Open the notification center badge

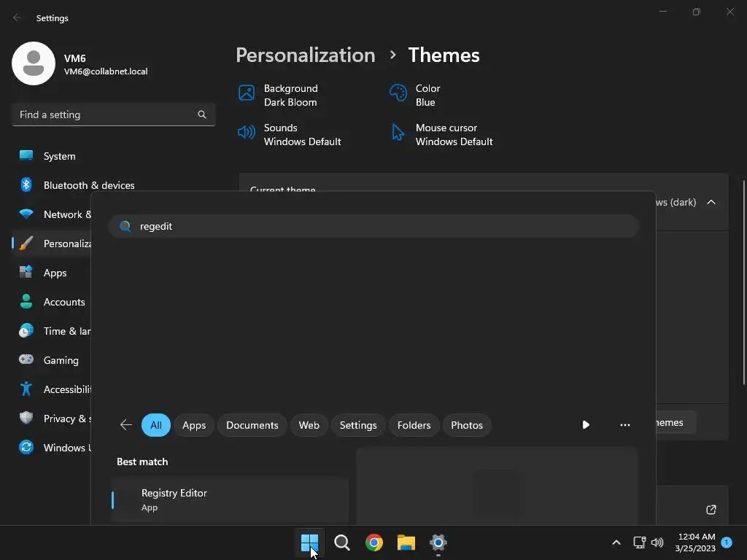(727, 542)
